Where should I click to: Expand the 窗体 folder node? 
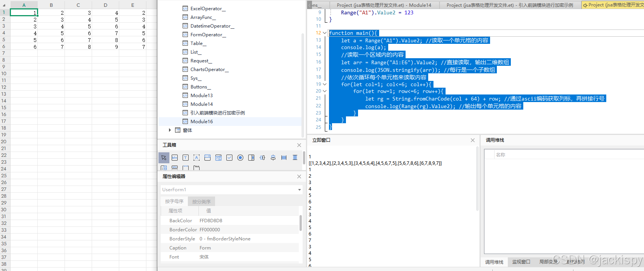point(170,130)
